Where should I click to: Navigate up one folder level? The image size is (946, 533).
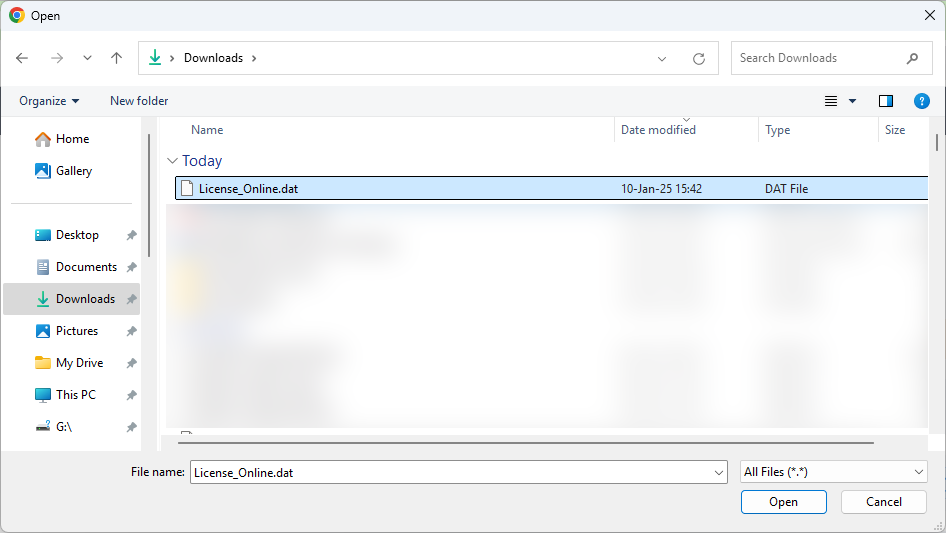pos(116,58)
